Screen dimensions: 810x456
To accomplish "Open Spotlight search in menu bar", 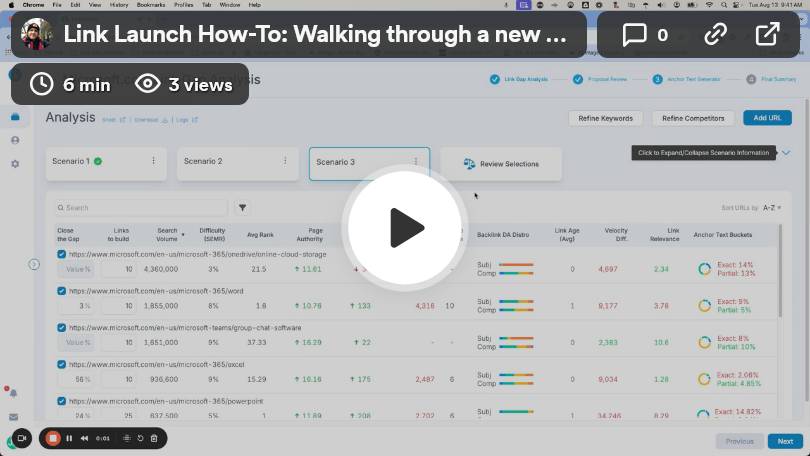I will (723, 5).
